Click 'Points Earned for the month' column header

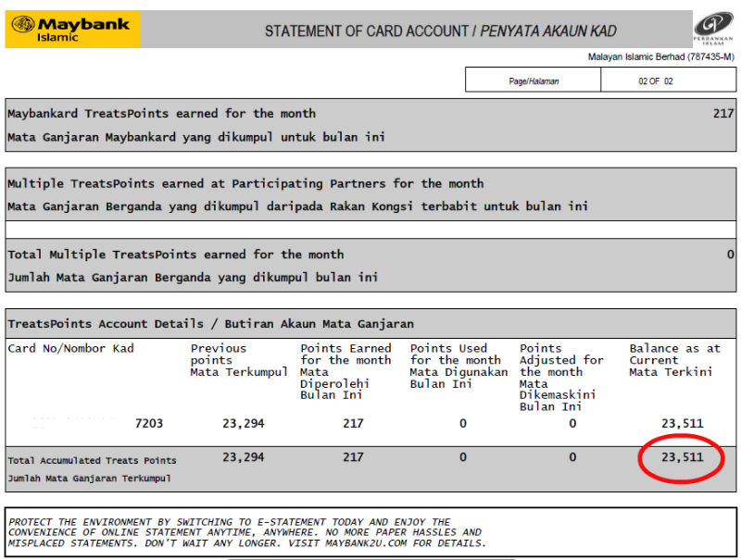click(x=345, y=371)
